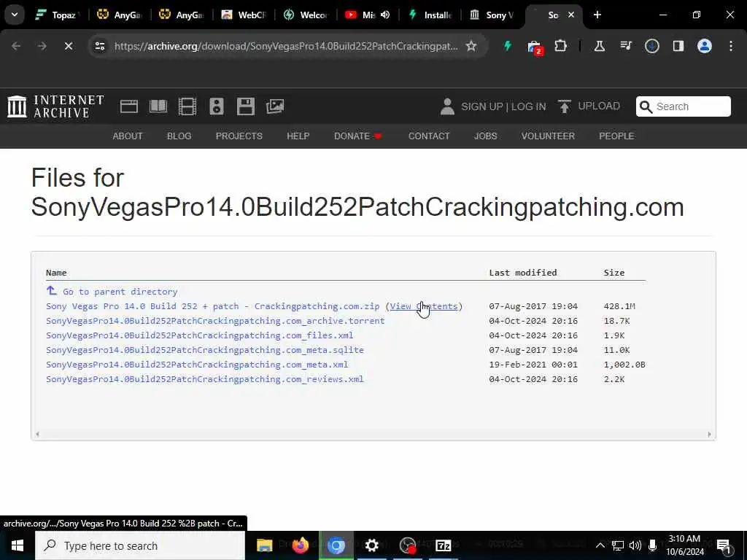Open the Chrome profile avatar
This screenshot has height=560, width=747.
705,46
